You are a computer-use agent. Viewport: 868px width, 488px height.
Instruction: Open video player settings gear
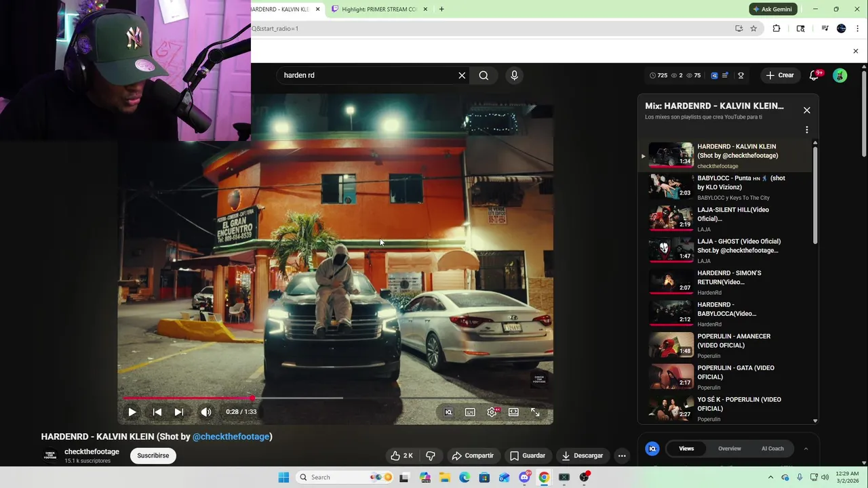pos(492,412)
